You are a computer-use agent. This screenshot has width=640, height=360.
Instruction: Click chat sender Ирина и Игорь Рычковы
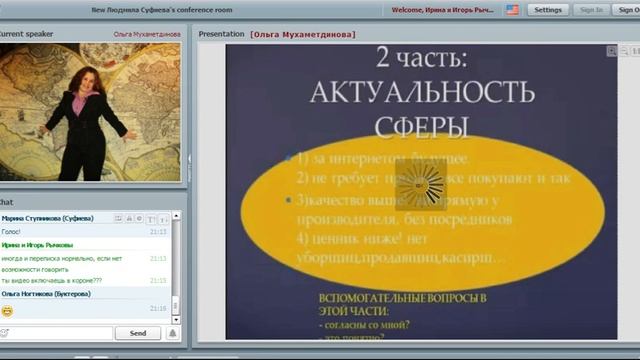[37, 245]
